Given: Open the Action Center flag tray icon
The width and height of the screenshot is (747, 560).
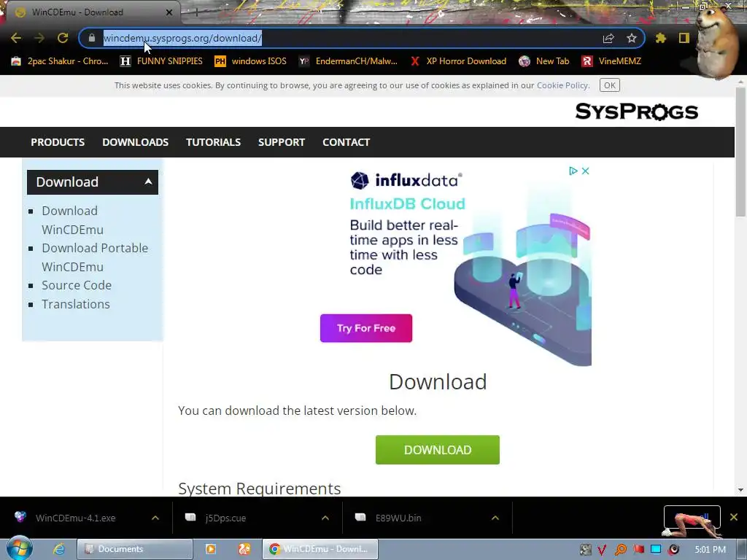Looking at the screenshot, I should pos(638,550).
